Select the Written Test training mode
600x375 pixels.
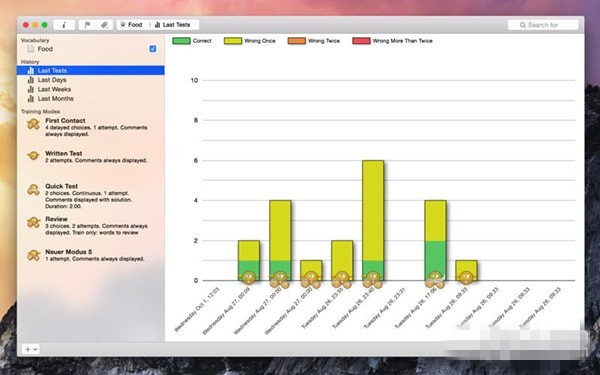(x=91, y=157)
